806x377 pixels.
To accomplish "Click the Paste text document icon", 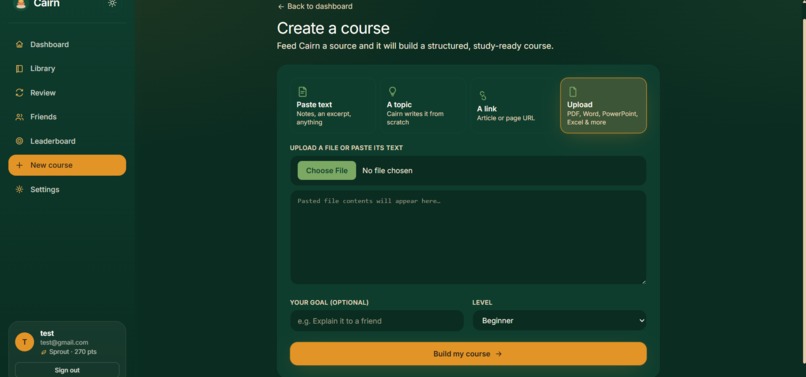I will [303, 92].
